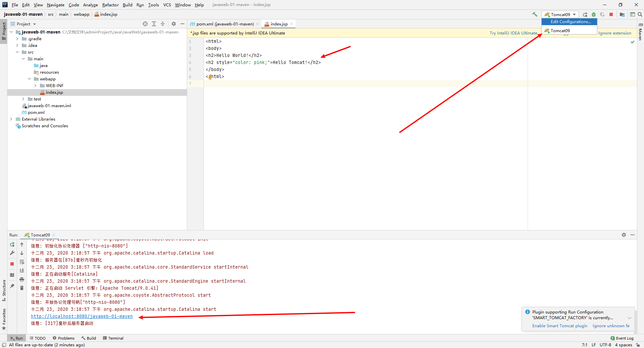Expand the .idea folder
Viewport: 644px width, 348px height.
point(17,46)
